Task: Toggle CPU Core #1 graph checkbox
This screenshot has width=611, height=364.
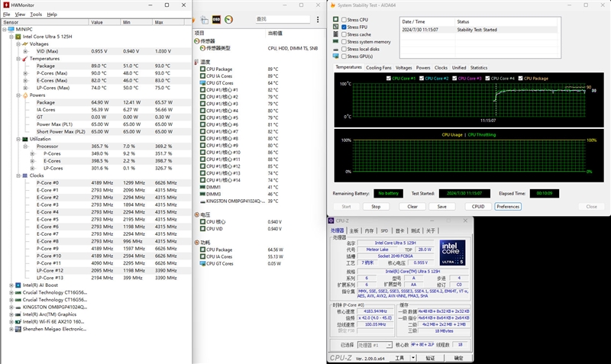Action: pos(389,79)
